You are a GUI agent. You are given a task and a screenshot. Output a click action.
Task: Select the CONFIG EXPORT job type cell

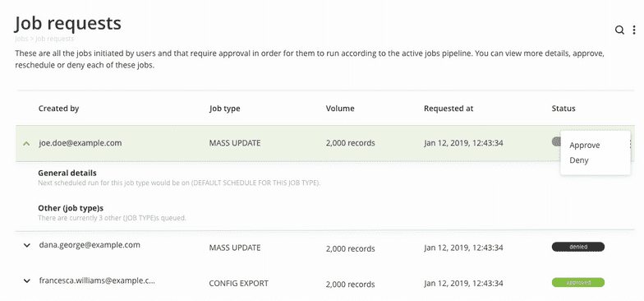[238, 283]
